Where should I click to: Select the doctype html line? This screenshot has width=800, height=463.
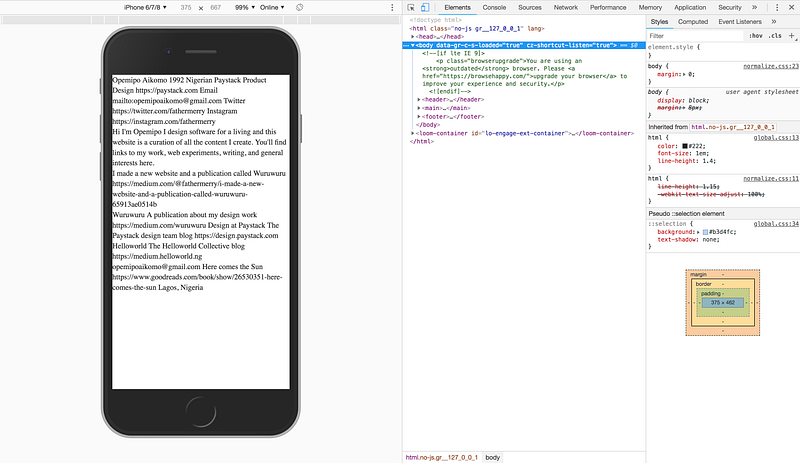point(435,20)
